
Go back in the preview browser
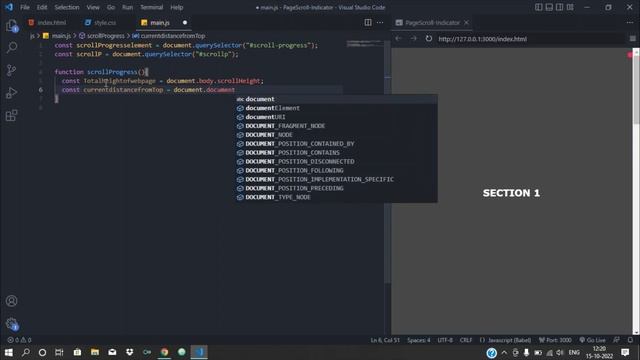tap(398, 38)
